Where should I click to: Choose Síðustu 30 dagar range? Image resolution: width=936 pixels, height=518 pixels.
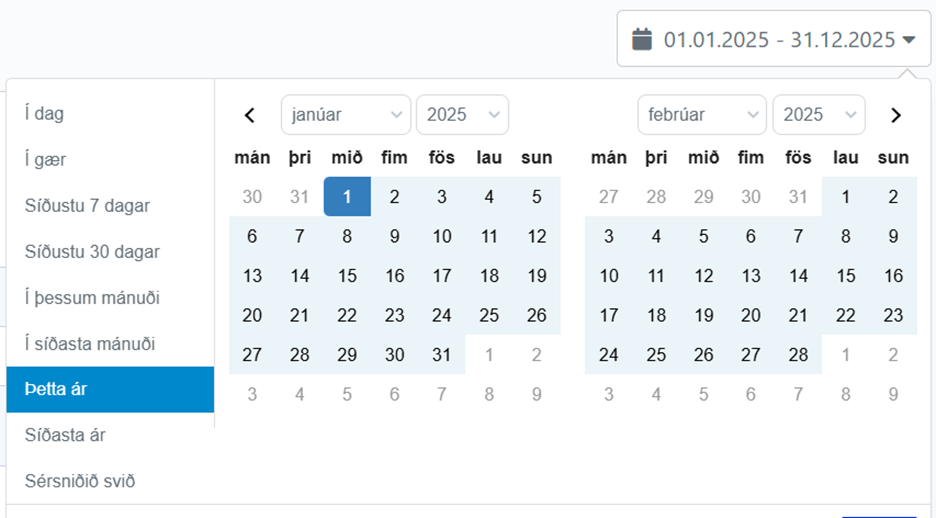(x=110, y=251)
